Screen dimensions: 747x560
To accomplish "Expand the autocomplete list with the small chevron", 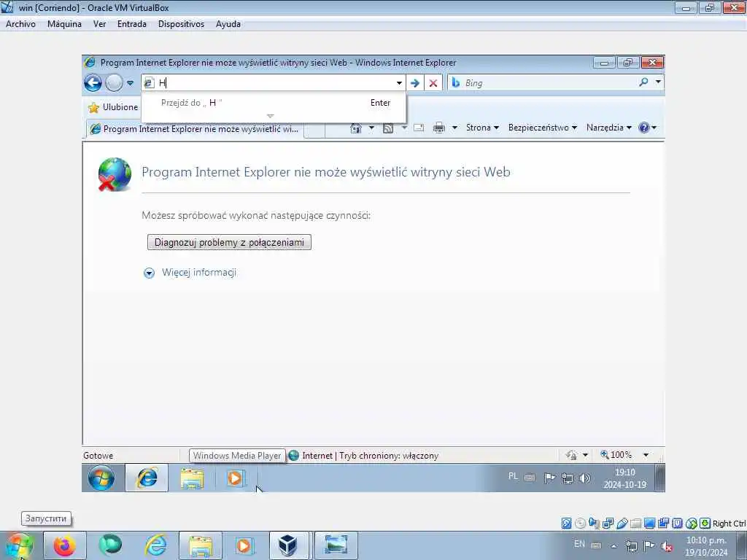I will [270, 116].
